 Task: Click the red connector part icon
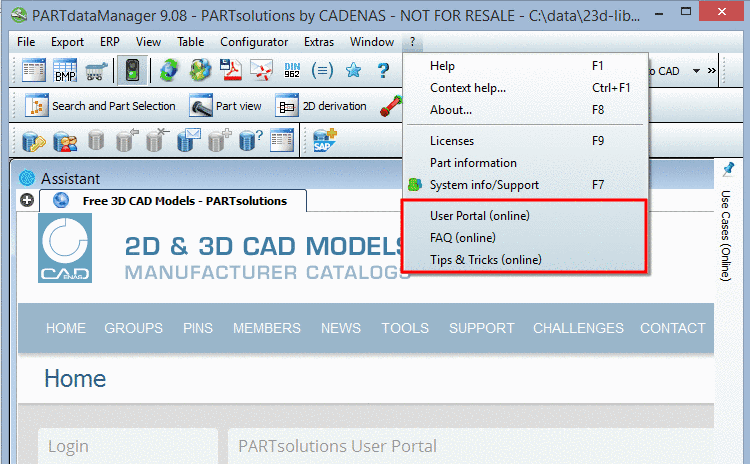point(391,106)
